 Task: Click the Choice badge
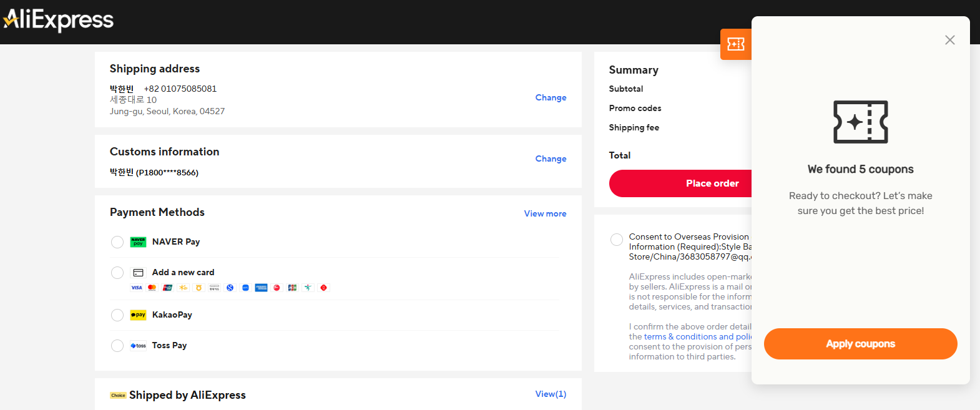[x=118, y=396]
